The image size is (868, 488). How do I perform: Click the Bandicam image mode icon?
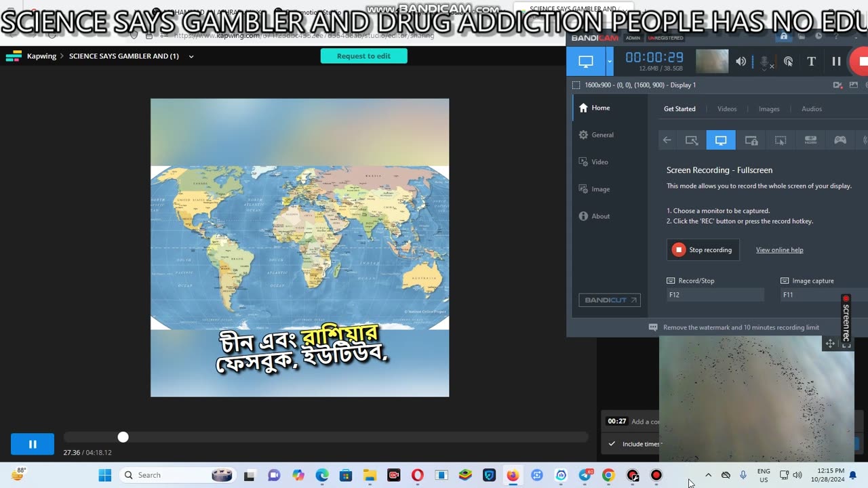coord(853,85)
